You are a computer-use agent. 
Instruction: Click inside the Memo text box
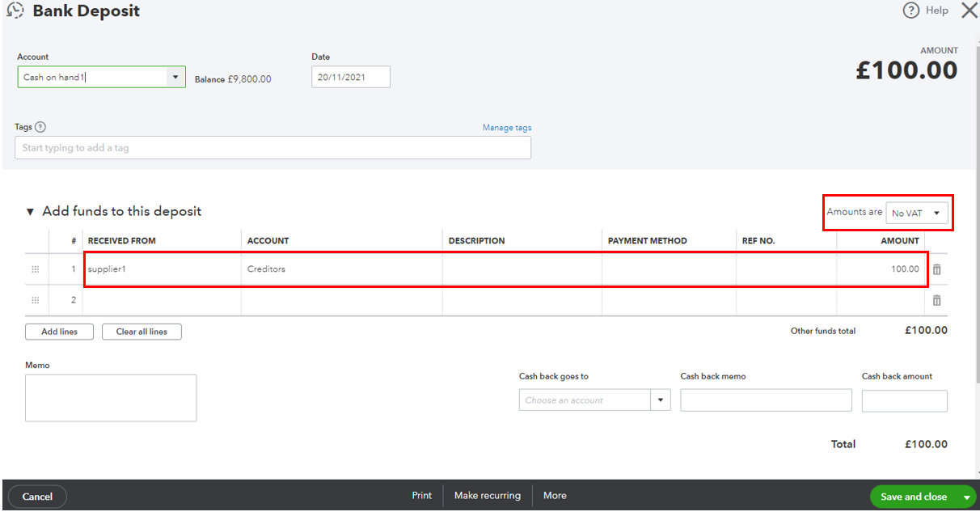(x=111, y=397)
